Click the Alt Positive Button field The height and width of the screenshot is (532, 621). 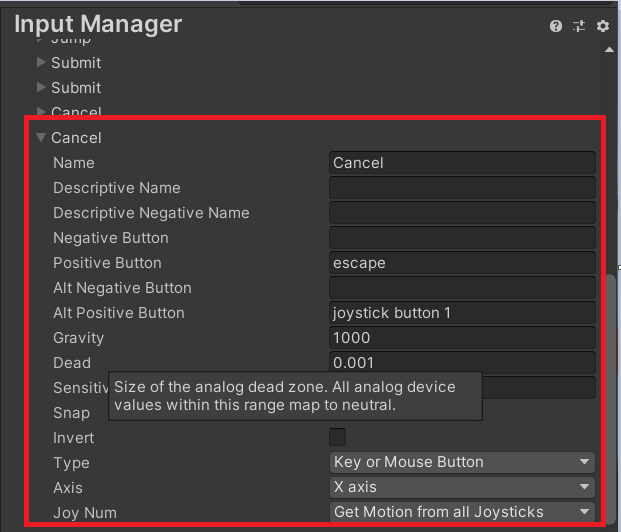coord(462,312)
